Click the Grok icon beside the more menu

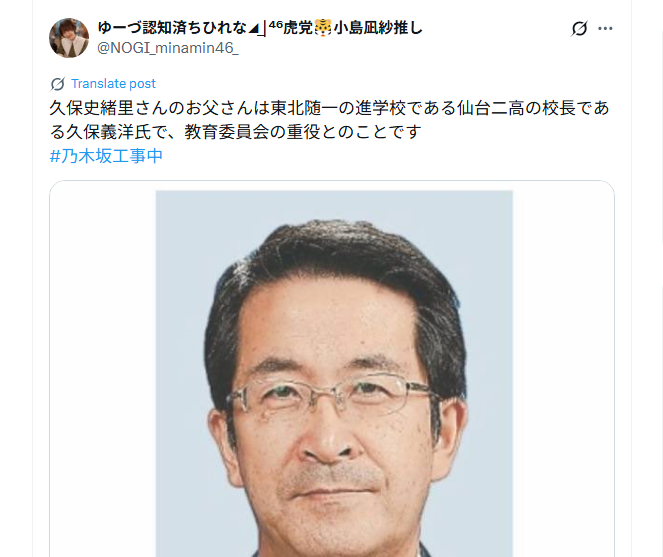pos(579,28)
